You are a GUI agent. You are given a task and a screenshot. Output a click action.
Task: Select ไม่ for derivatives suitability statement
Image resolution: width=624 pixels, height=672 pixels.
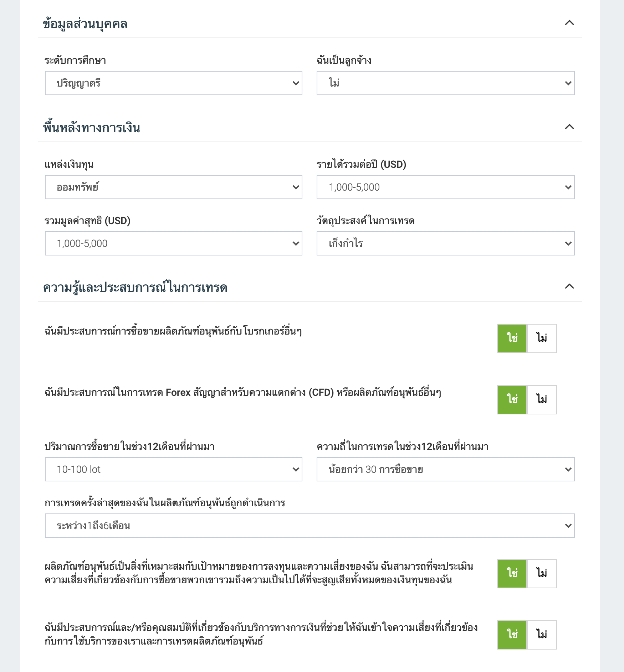[542, 574]
